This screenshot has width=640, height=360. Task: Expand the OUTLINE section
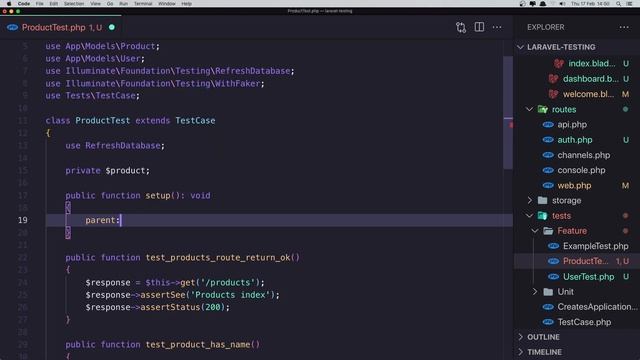click(x=520, y=337)
